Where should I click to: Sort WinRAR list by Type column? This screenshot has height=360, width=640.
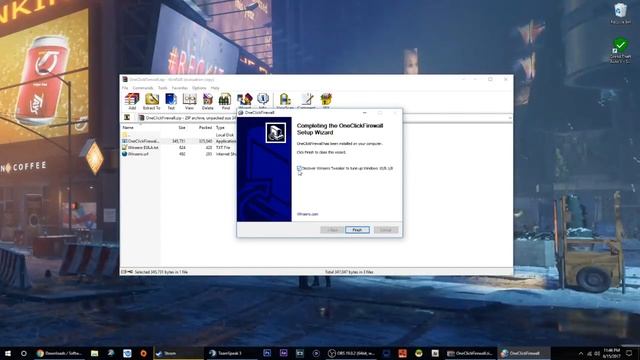(x=220, y=128)
